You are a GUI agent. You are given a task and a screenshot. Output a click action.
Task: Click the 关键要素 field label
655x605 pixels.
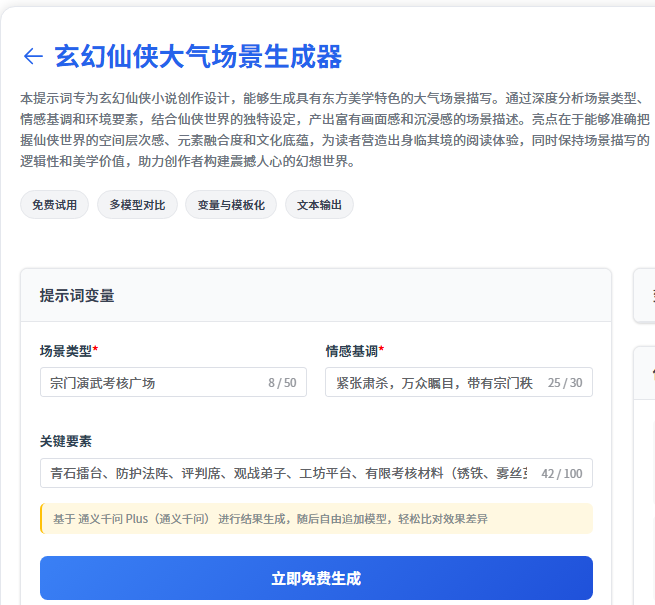click(66, 441)
